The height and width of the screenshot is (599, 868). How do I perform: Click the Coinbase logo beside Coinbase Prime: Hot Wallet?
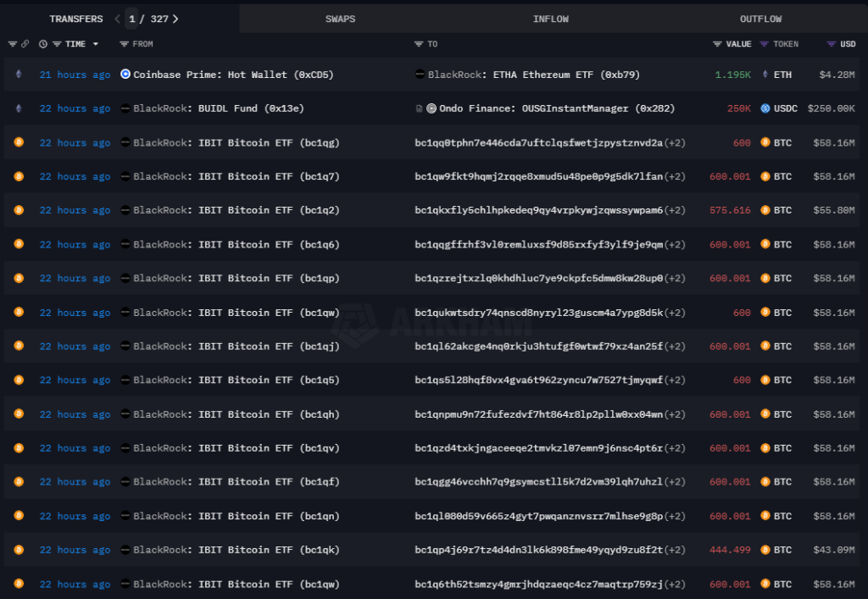pyautogui.click(x=125, y=74)
